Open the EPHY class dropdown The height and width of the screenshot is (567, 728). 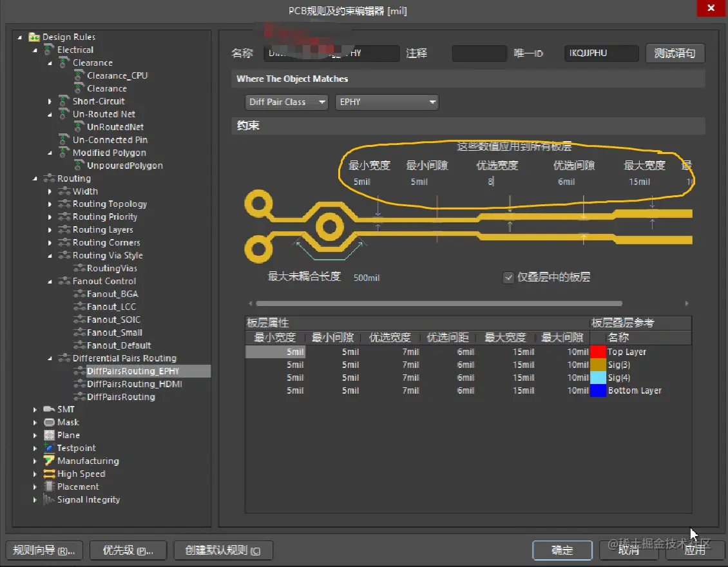coord(387,102)
